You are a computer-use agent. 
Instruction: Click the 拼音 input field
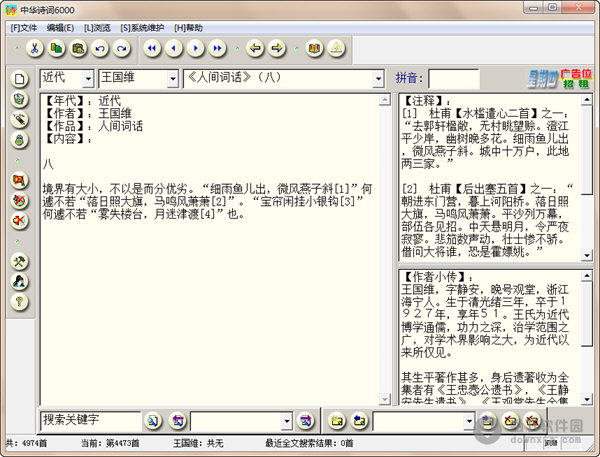coord(454,79)
